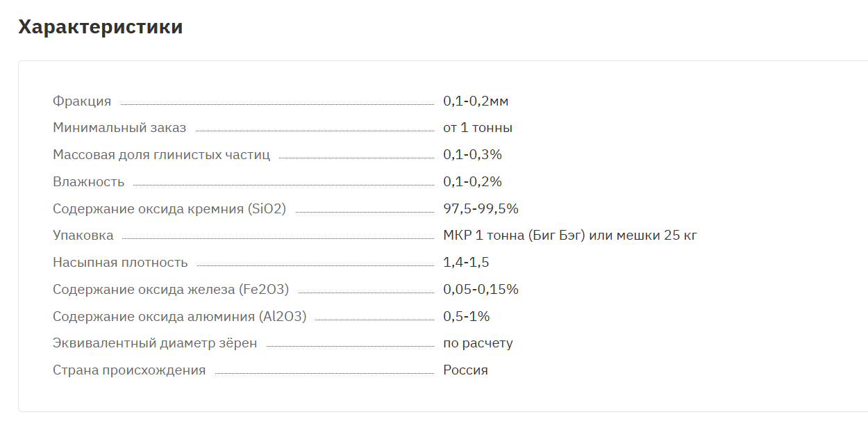Click the 97,5-99,5% silicon oxide value
The width and height of the screenshot is (868, 428).
point(481,209)
